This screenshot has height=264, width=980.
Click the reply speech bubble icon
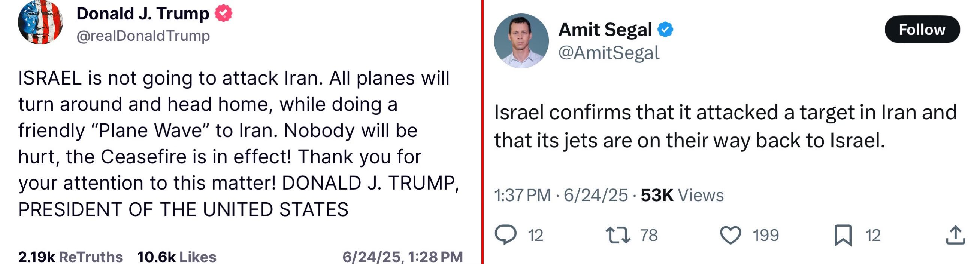[506, 234]
